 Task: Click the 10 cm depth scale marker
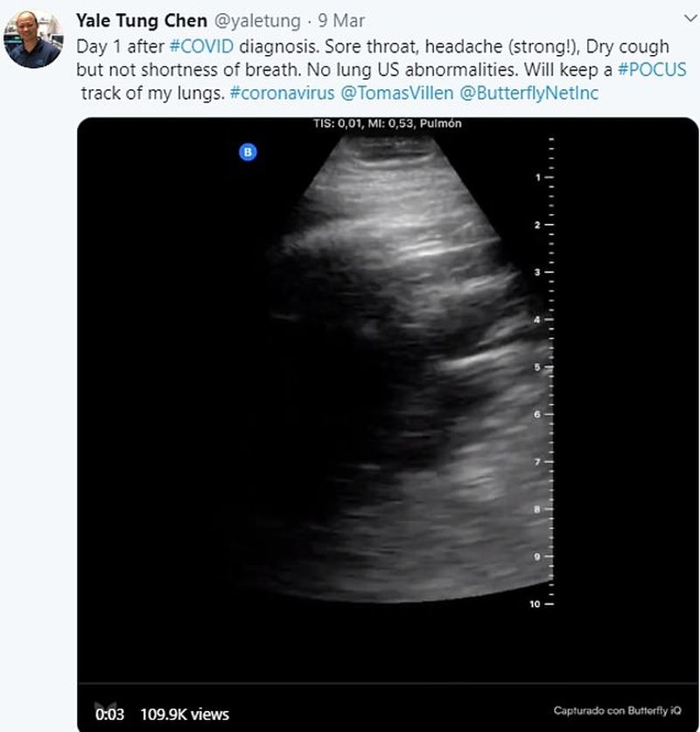pos(535,604)
